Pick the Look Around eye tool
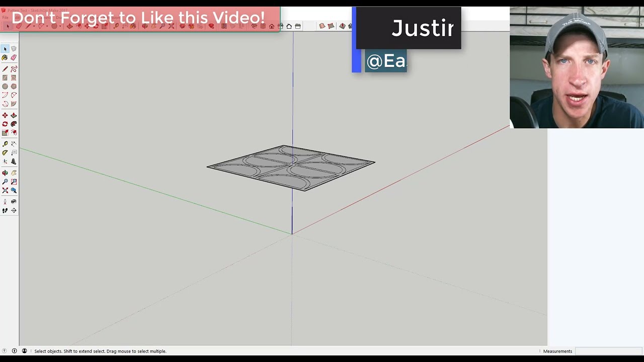644x362 pixels. 14,202
